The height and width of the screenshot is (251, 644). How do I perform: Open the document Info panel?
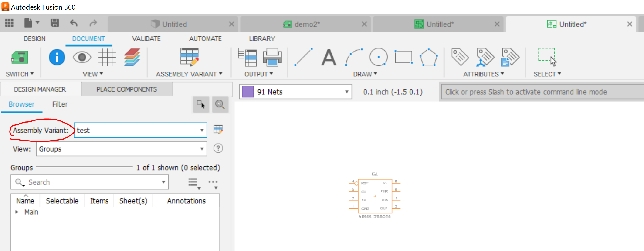click(x=57, y=57)
